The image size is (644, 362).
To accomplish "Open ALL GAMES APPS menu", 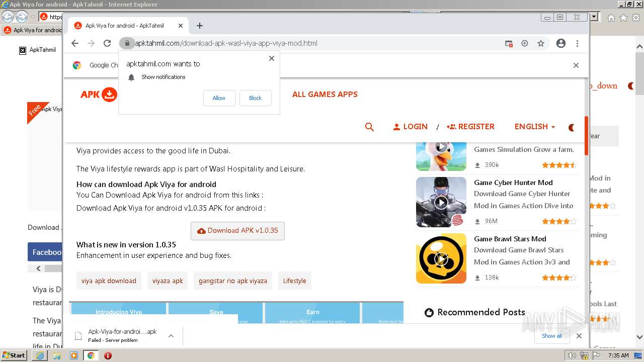I will coord(325,94).
